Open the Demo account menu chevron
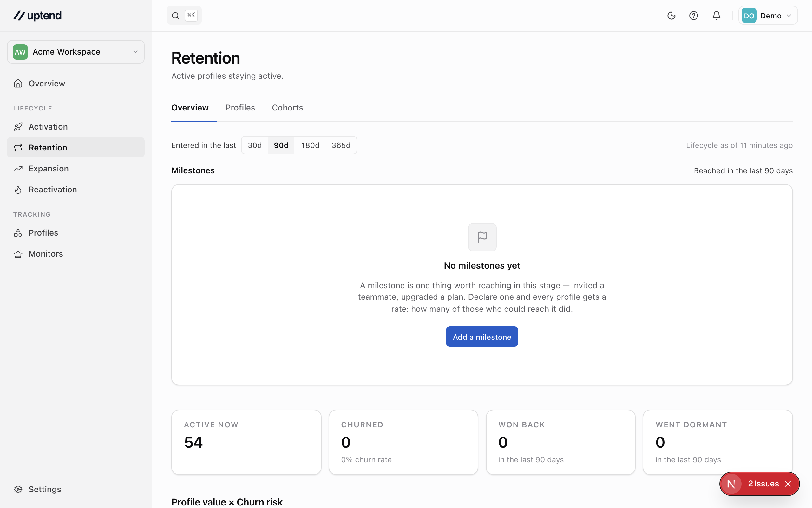Viewport: 812px width, 508px height. click(x=789, y=16)
